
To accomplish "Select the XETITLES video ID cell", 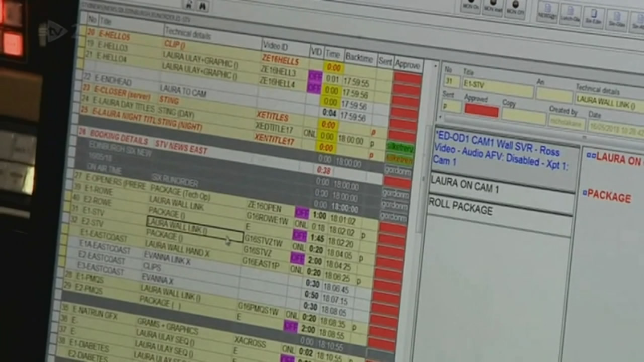I will [272, 117].
